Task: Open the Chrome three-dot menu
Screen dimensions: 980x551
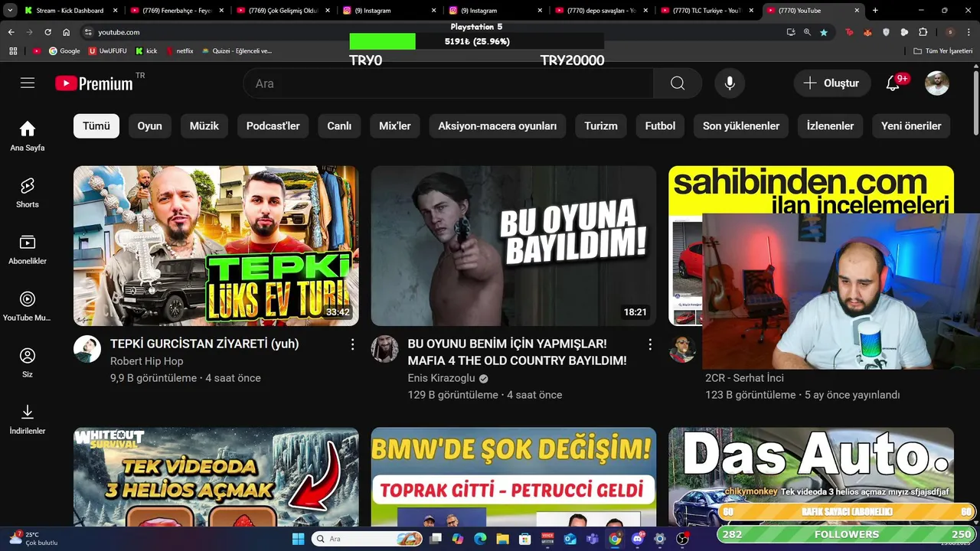Action: pos(969,32)
